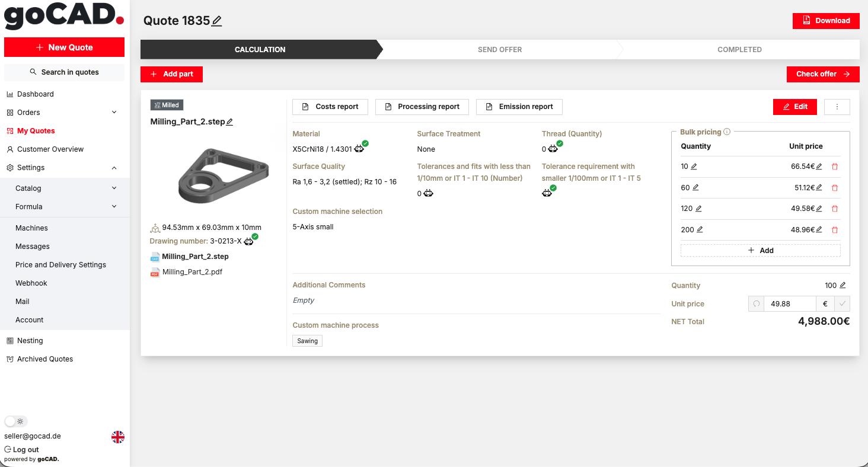Open the Milling_Part_2.step CAD file
868x467 pixels.
pyautogui.click(x=195, y=257)
